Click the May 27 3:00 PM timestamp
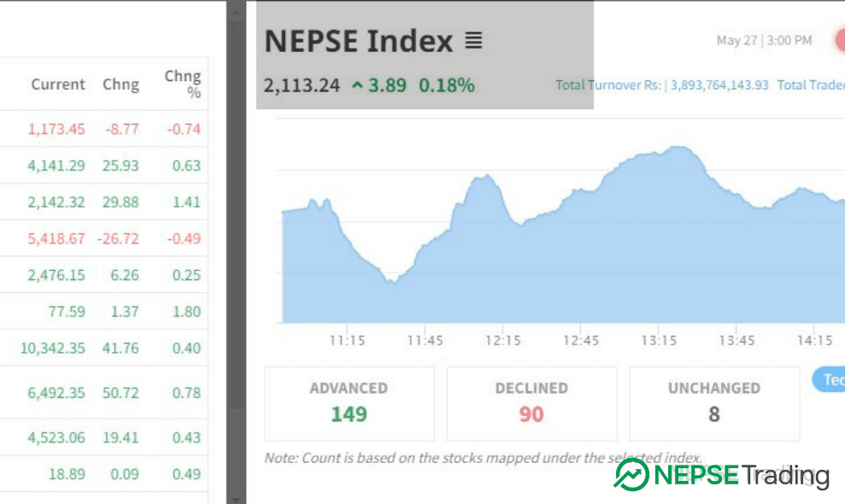The height and width of the screenshot is (504, 845). (764, 40)
